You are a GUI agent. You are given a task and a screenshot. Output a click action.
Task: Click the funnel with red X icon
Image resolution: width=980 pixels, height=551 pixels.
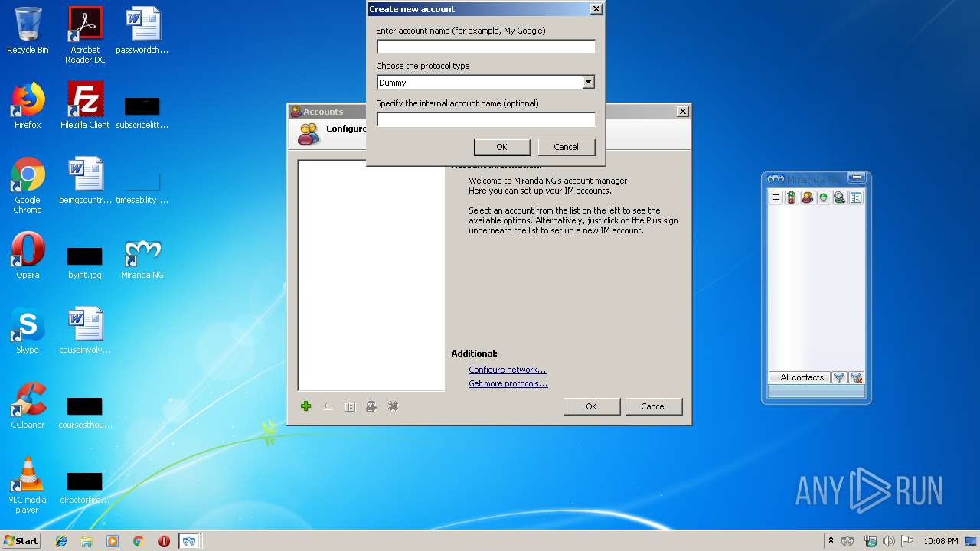coord(857,377)
